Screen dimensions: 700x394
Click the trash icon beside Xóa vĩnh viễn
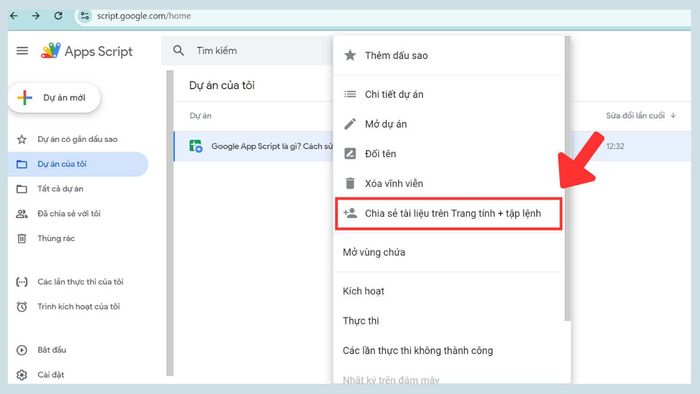click(x=350, y=183)
